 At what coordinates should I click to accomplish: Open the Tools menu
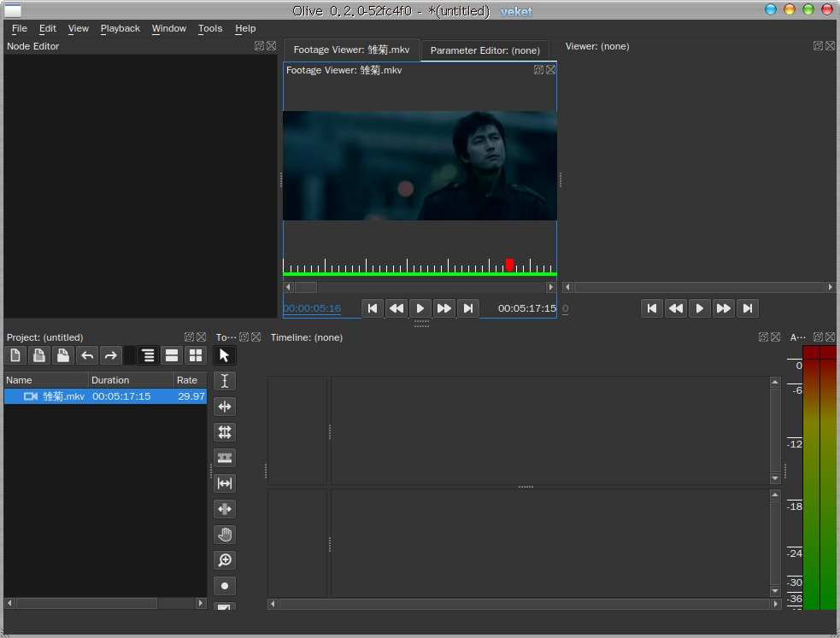pos(210,28)
